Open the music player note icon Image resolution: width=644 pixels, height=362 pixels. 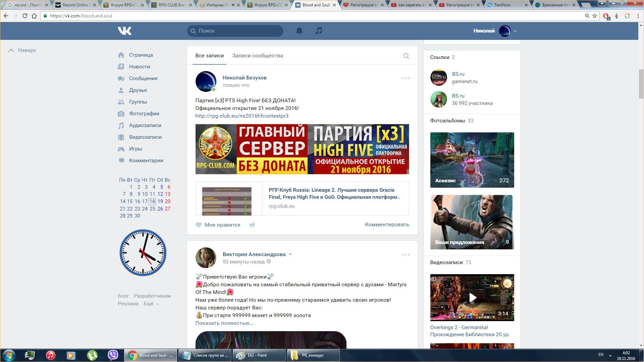click(319, 31)
